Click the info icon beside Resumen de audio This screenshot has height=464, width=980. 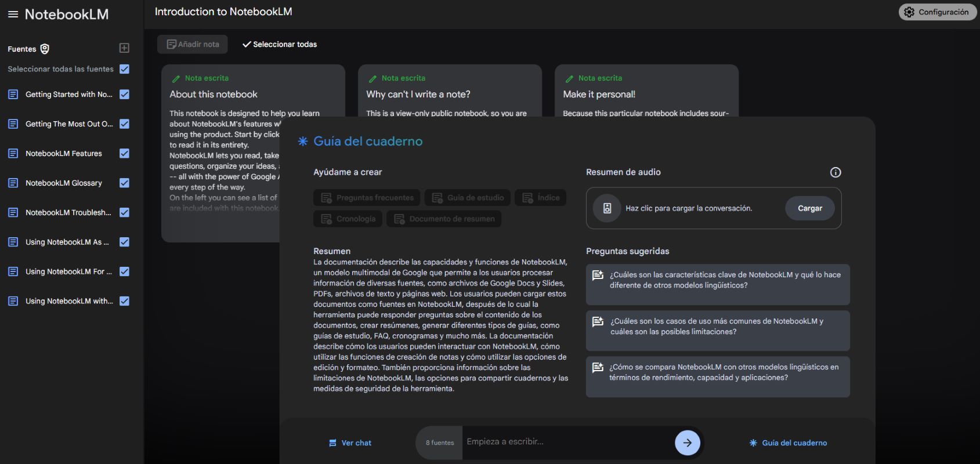tap(836, 172)
